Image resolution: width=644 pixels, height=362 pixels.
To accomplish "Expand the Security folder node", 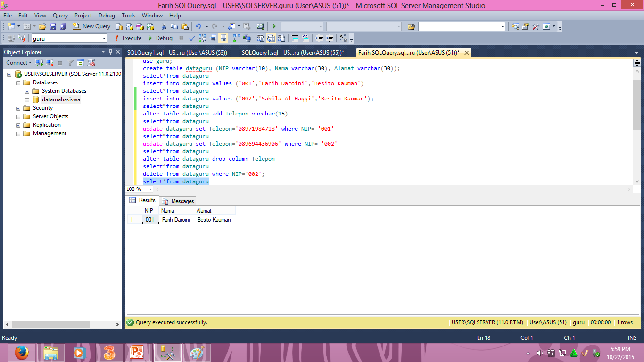I will (x=18, y=108).
